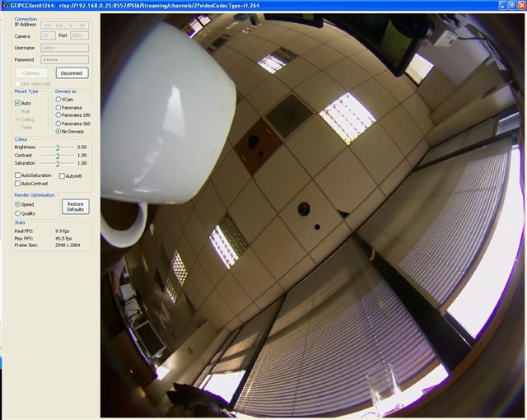Viewport: 527px width, 420px height.
Task: Click the Frame Size value 2048 x 2064
Action: click(x=68, y=245)
